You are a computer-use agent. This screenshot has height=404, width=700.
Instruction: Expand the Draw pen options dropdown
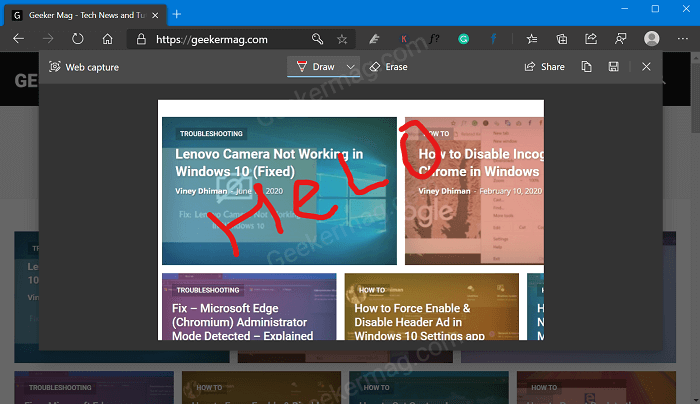pos(351,67)
